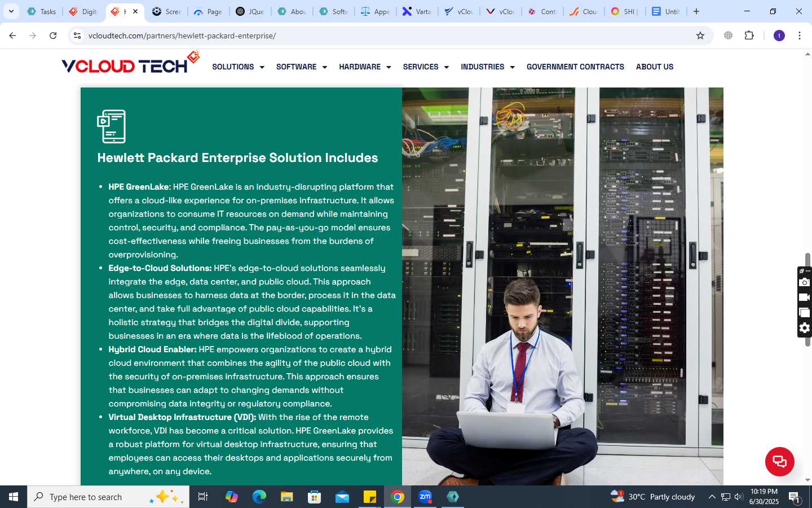Open a new browser tab
This screenshot has width=812, height=508.
point(696,11)
